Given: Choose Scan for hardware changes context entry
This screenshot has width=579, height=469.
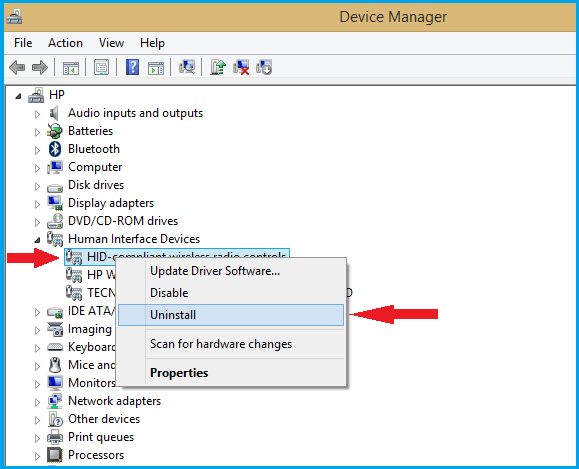Looking at the screenshot, I should point(231,344).
